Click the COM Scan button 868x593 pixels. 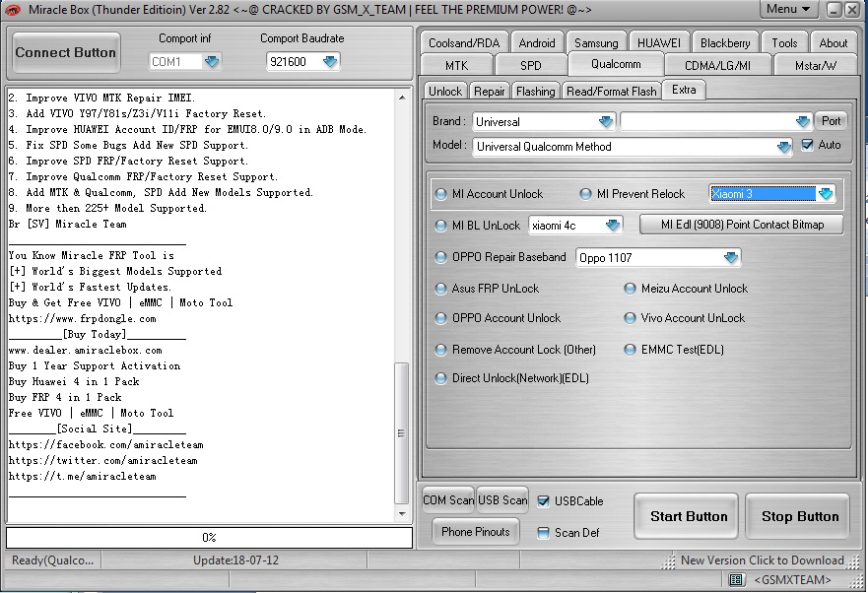[x=448, y=500]
